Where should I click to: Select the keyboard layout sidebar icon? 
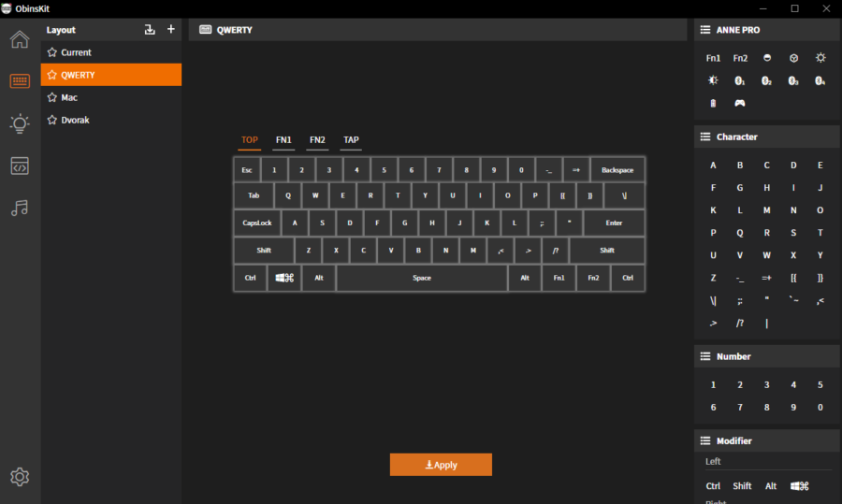coord(20,81)
